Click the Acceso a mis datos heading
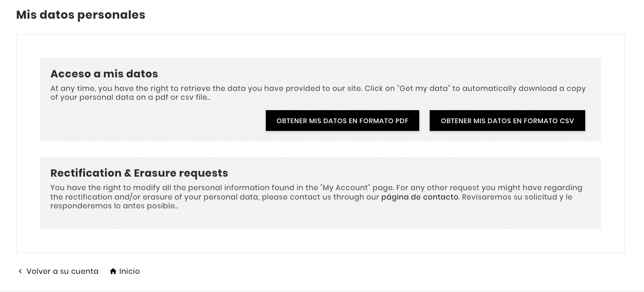 tap(104, 74)
